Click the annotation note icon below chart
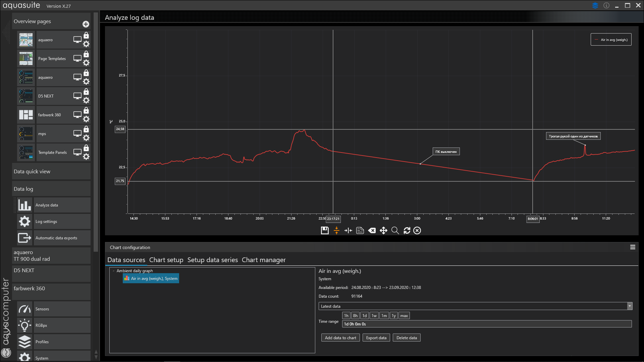This screenshot has width=644, height=362. click(360, 231)
